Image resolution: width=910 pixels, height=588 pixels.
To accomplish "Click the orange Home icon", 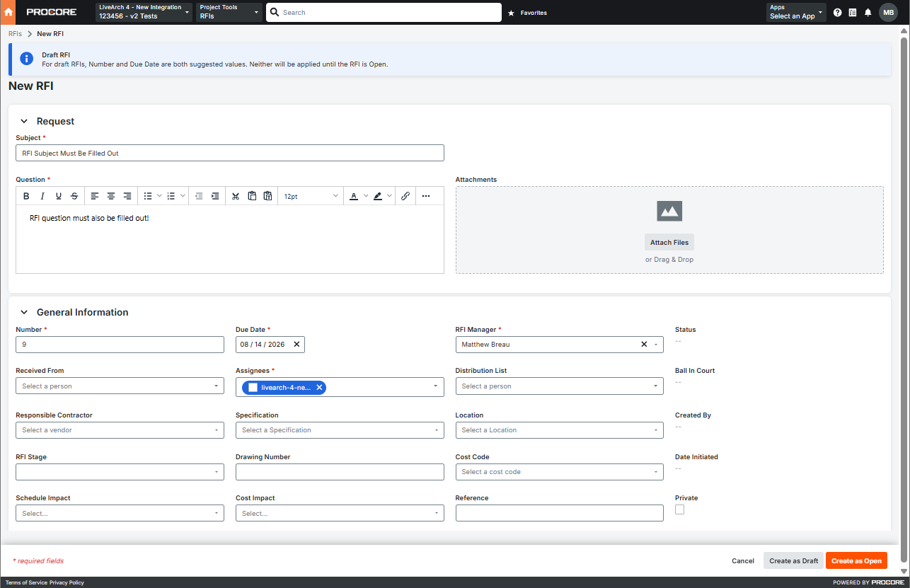I will point(9,12).
